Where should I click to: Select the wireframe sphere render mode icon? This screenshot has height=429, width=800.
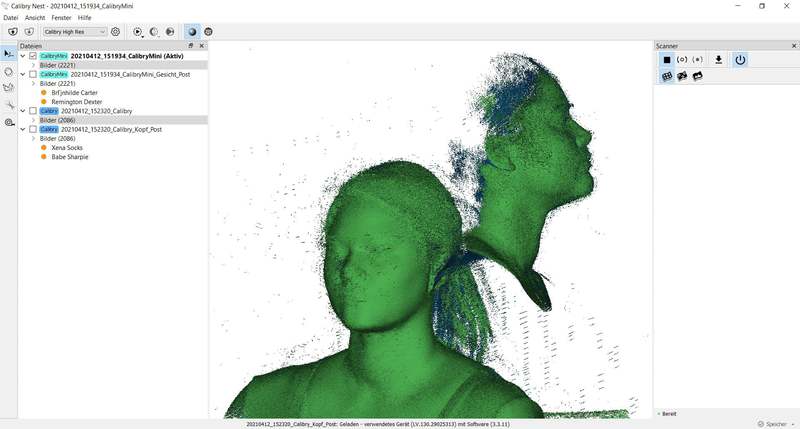pos(208,32)
